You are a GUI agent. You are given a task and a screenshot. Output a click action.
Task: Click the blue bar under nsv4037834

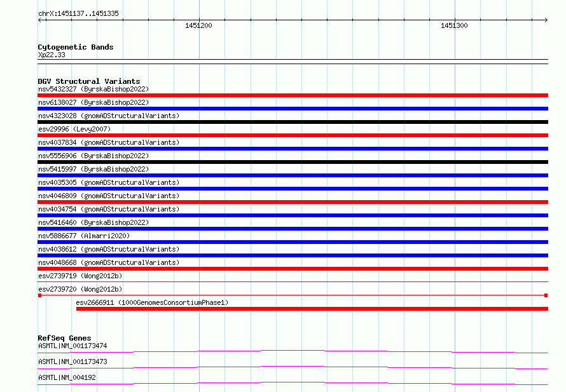(x=293, y=149)
